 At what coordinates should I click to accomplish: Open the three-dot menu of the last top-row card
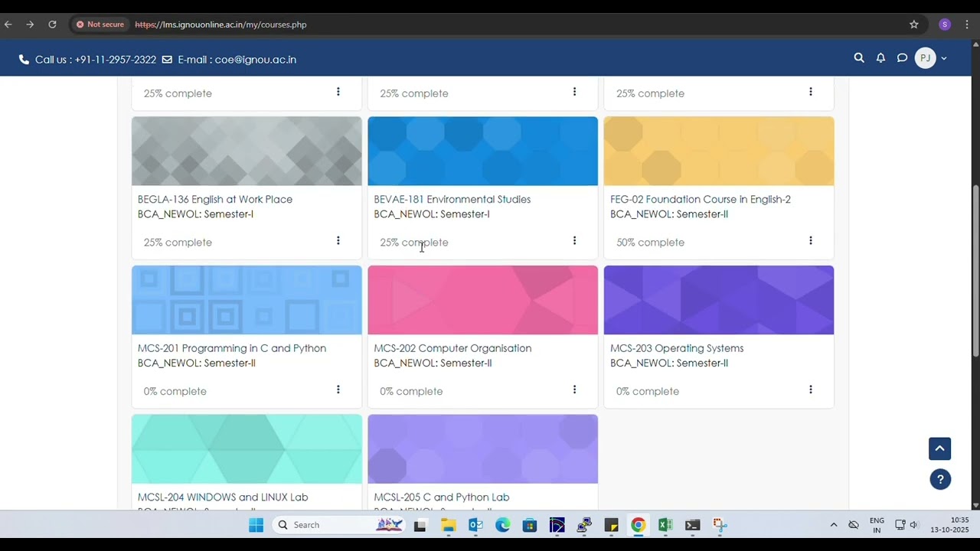point(811,92)
